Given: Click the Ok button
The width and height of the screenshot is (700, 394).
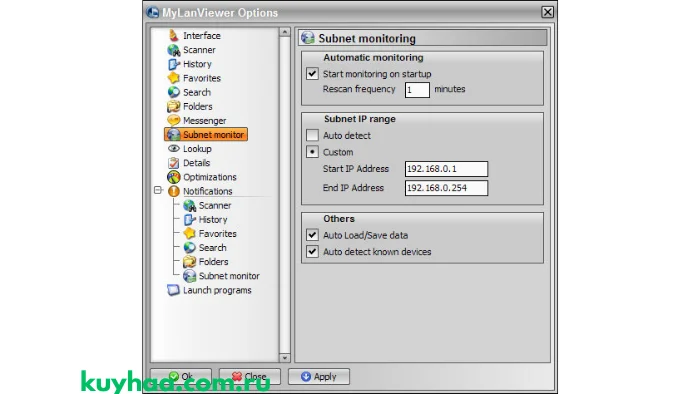Looking at the screenshot, I should 181,377.
